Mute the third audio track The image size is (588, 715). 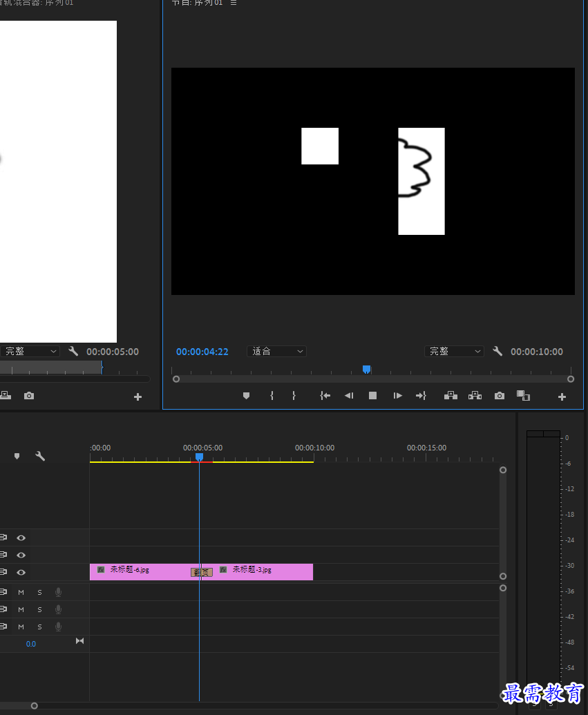pyautogui.click(x=21, y=627)
